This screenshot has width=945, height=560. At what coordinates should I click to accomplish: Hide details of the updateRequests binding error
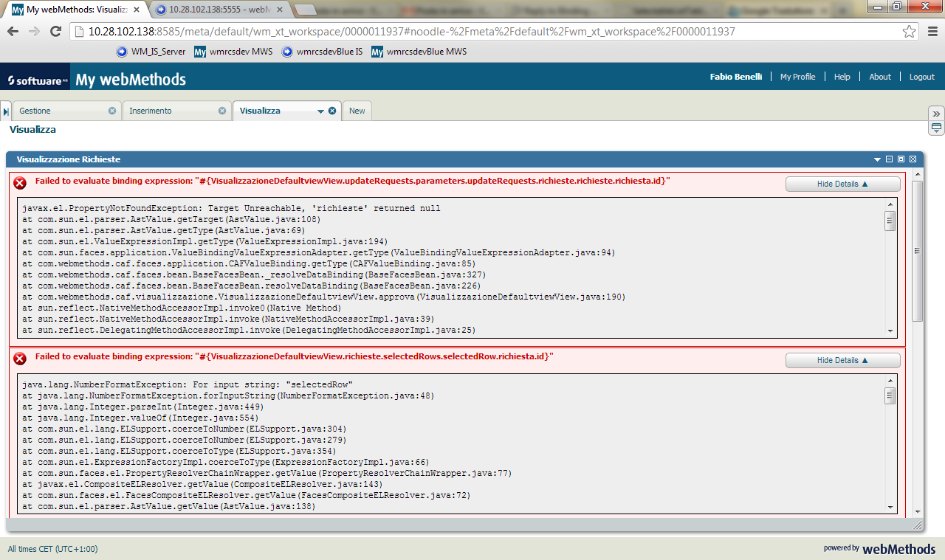click(842, 184)
